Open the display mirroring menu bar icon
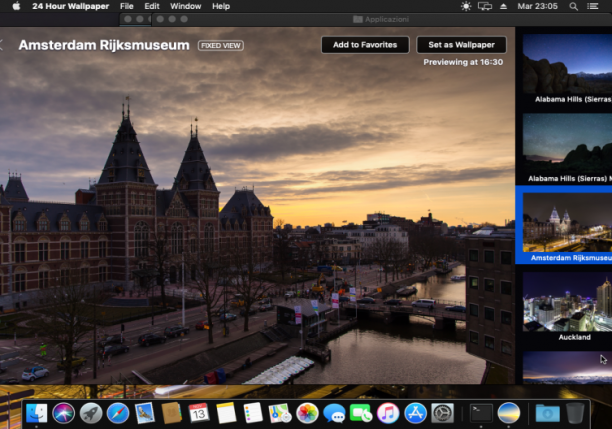Viewport: 612px width, 429px height. click(485, 6)
